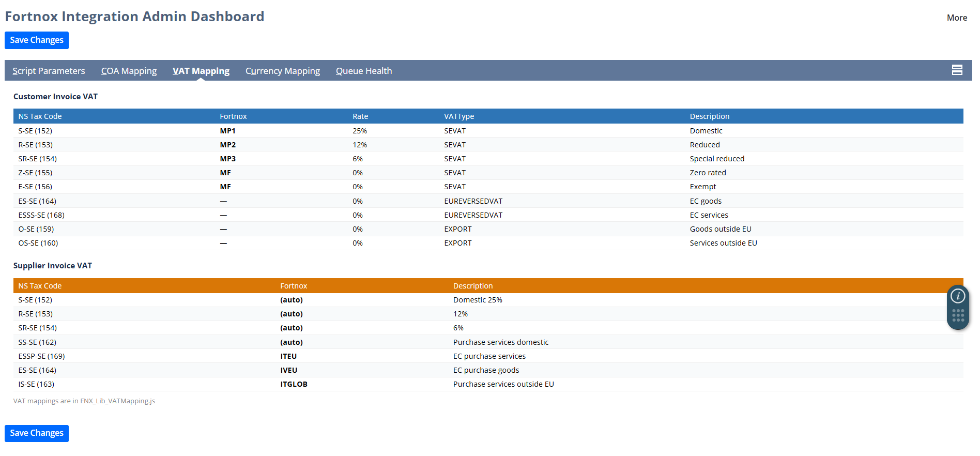980x456 pixels.
Task: Click the OS-SE (160) tax code cell
Action: [38, 243]
